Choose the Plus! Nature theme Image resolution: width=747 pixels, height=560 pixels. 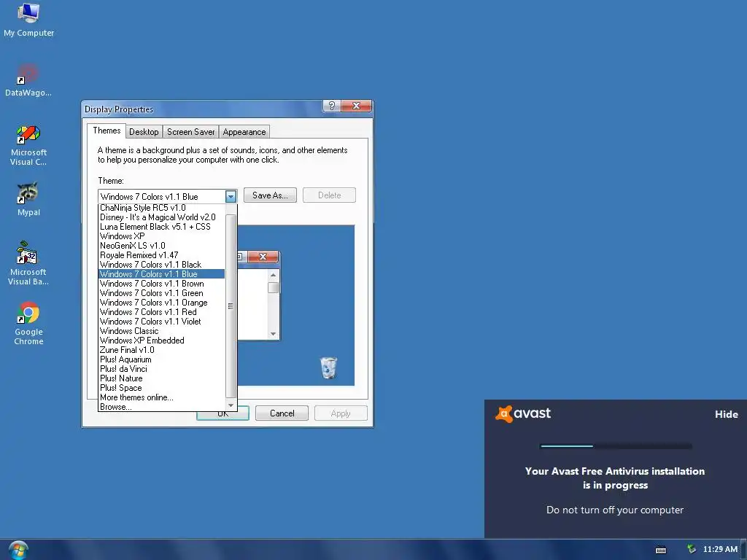pyautogui.click(x=161, y=378)
